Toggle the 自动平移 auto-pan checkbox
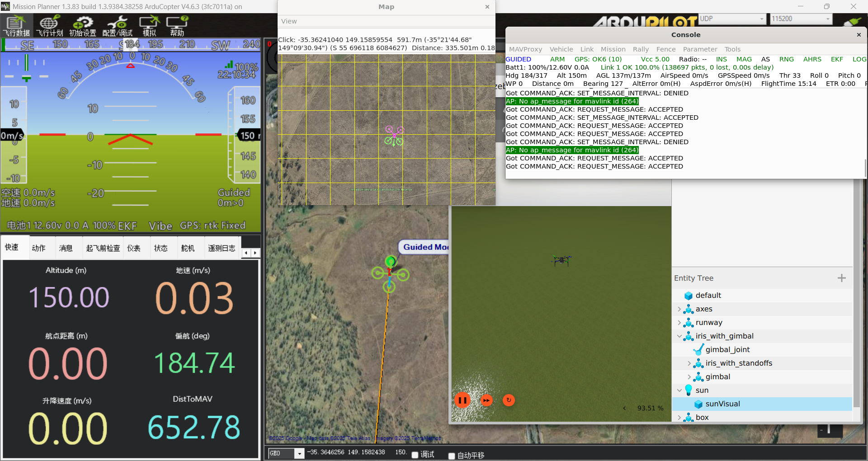The height and width of the screenshot is (461, 868). pyautogui.click(x=451, y=456)
